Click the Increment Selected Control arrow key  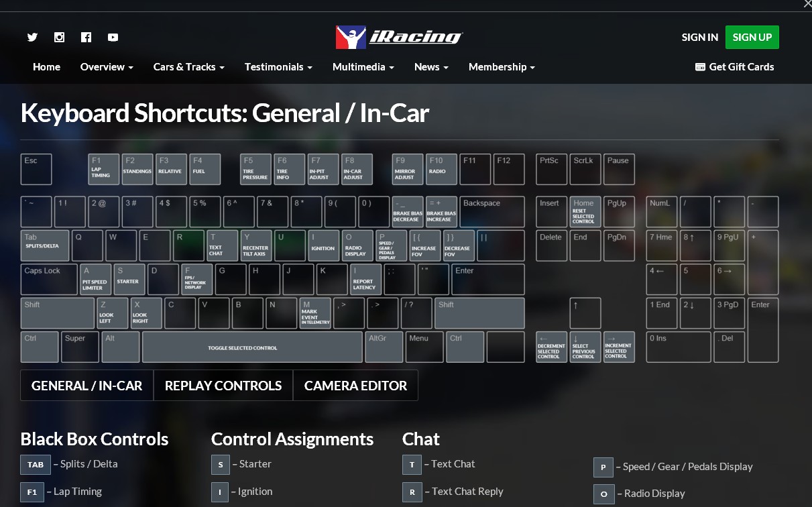pyautogui.click(x=619, y=347)
